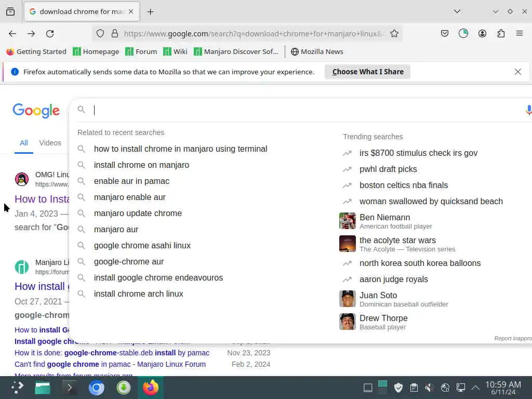Bookmark this page with the star
Image resolution: width=532 pixels, height=399 pixels.
(394, 34)
